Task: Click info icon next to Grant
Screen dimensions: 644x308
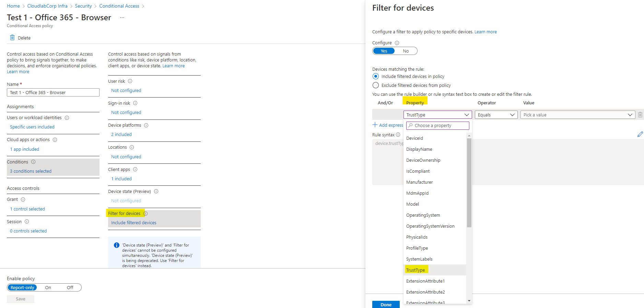Action: coord(23,199)
